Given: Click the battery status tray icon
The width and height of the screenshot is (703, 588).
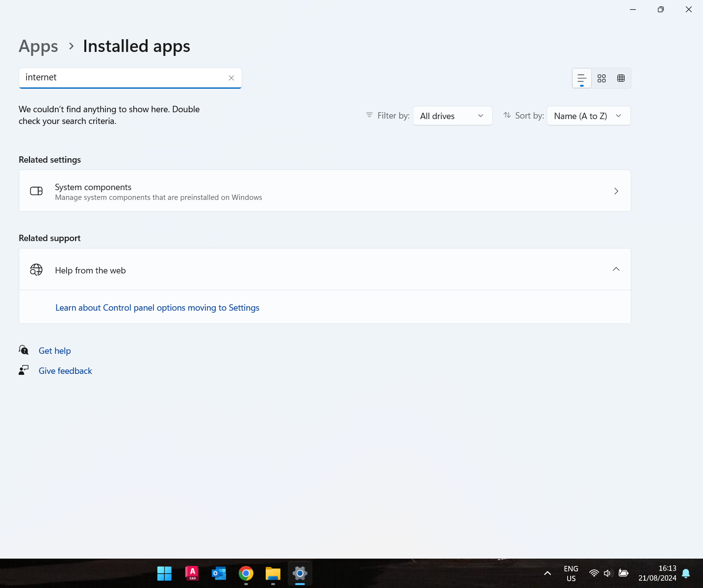Looking at the screenshot, I should [x=624, y=573].
